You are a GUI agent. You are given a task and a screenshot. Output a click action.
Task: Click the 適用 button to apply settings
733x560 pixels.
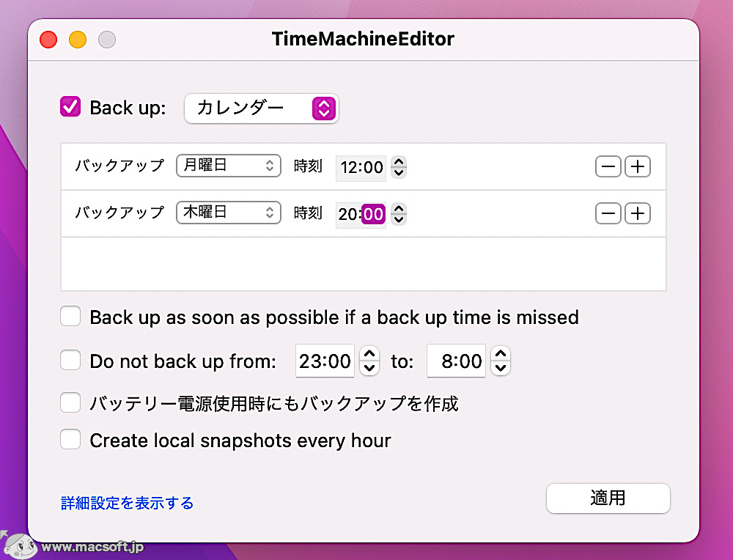point(608,498)
